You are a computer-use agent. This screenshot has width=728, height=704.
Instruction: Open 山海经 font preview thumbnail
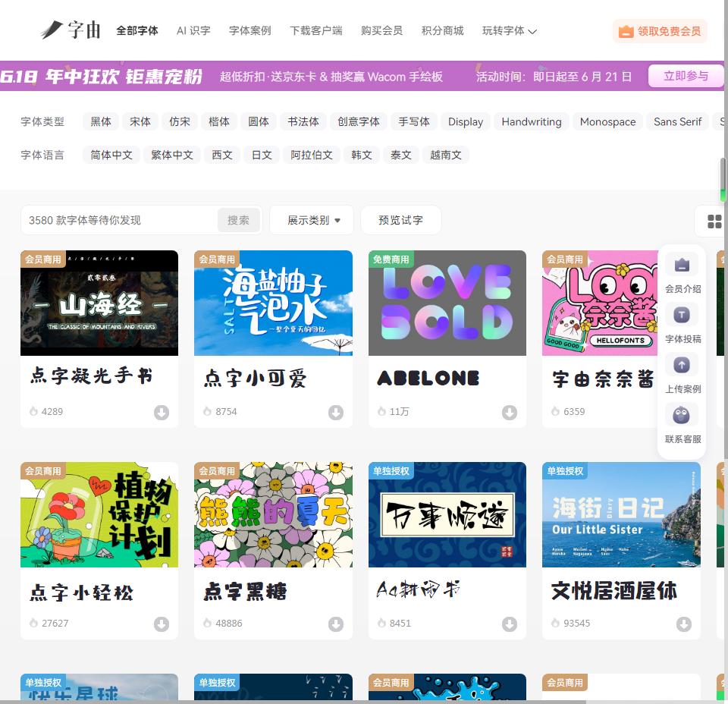pyautogui.click(x=99, y=303)
